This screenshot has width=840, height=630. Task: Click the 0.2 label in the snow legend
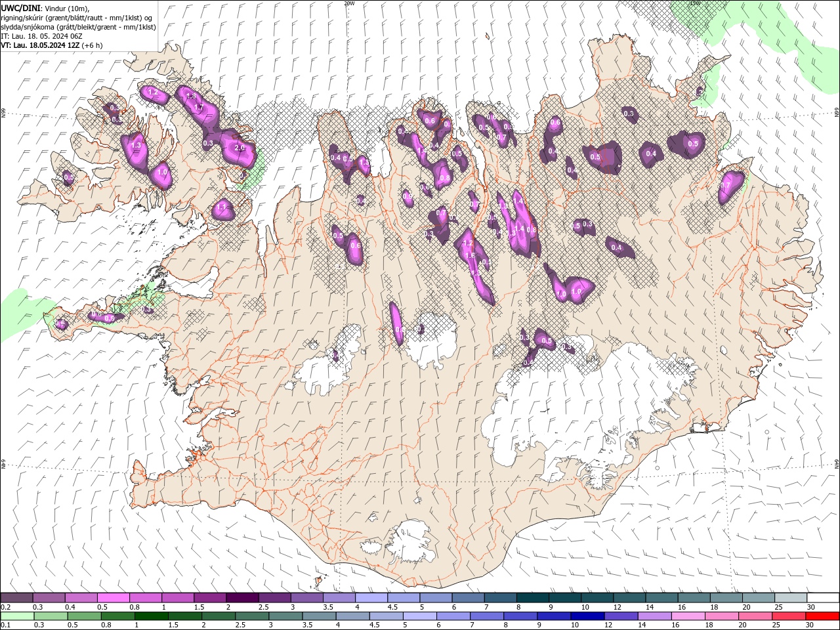tap(5, 607)
